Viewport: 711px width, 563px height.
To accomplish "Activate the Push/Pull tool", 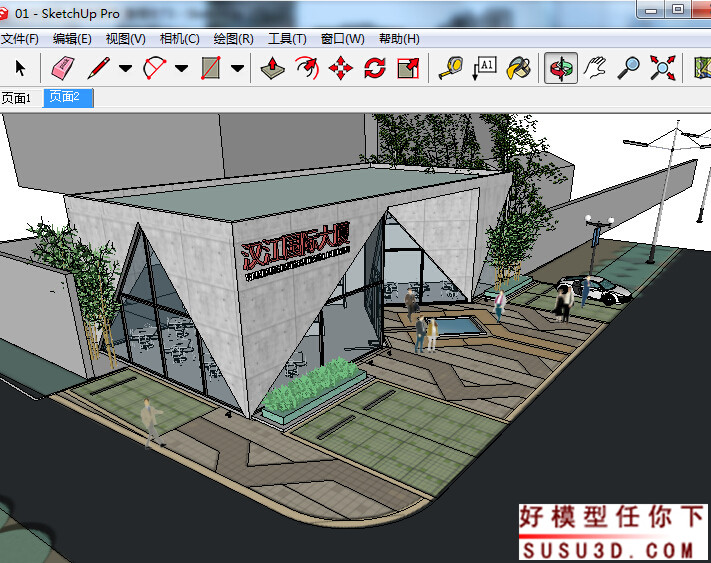I will 273,68.
